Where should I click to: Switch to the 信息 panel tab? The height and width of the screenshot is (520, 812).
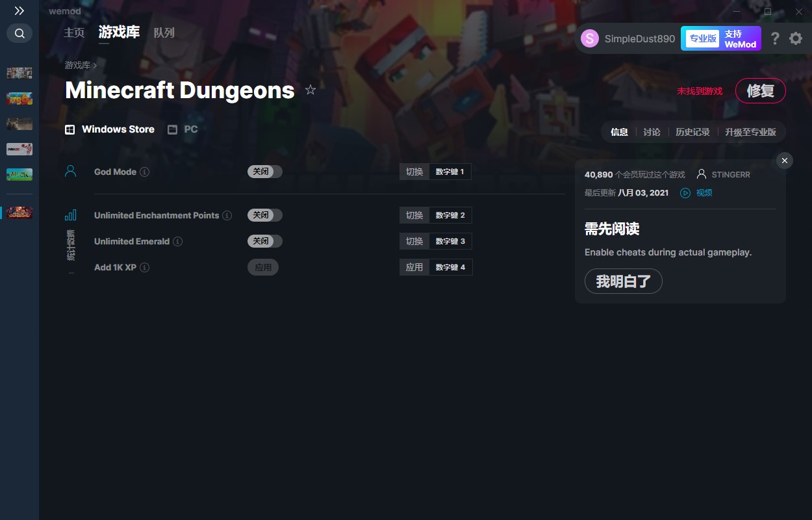[x=619, y=132]
